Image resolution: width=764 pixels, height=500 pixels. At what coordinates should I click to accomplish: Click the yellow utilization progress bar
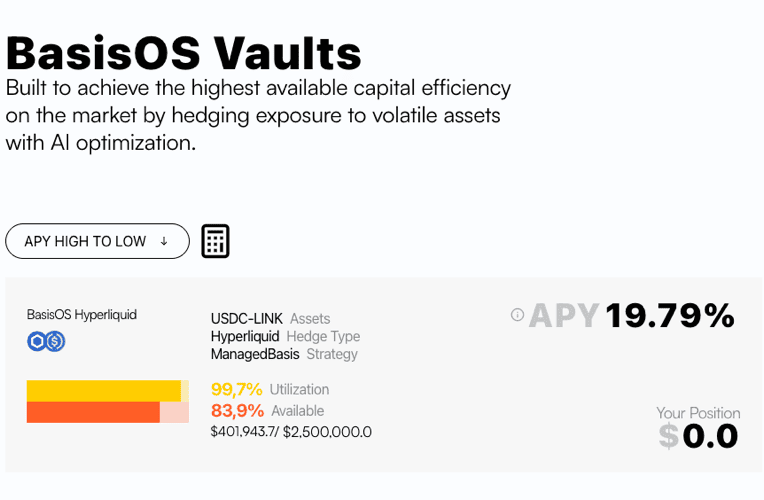click(104, 390)
